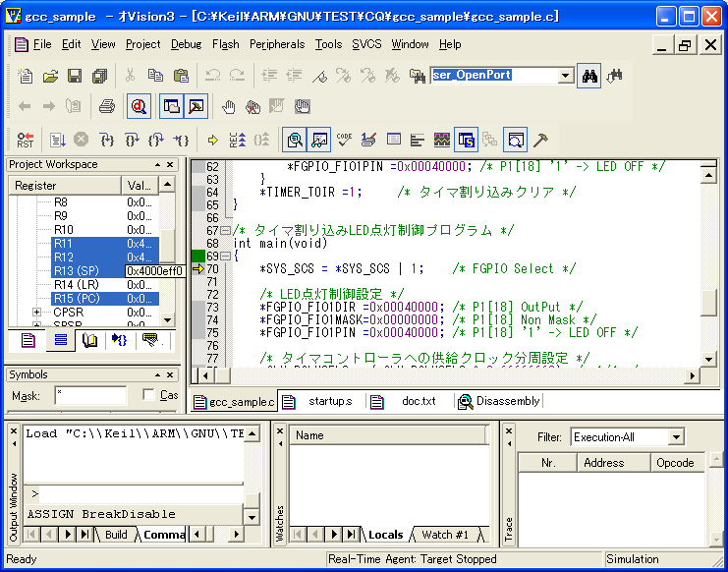Toggle Start/Stop Debug Session icon
Image resolution: width=728 pixels, height=572 pixels.
pyautogui.click(x=139, y=107)
